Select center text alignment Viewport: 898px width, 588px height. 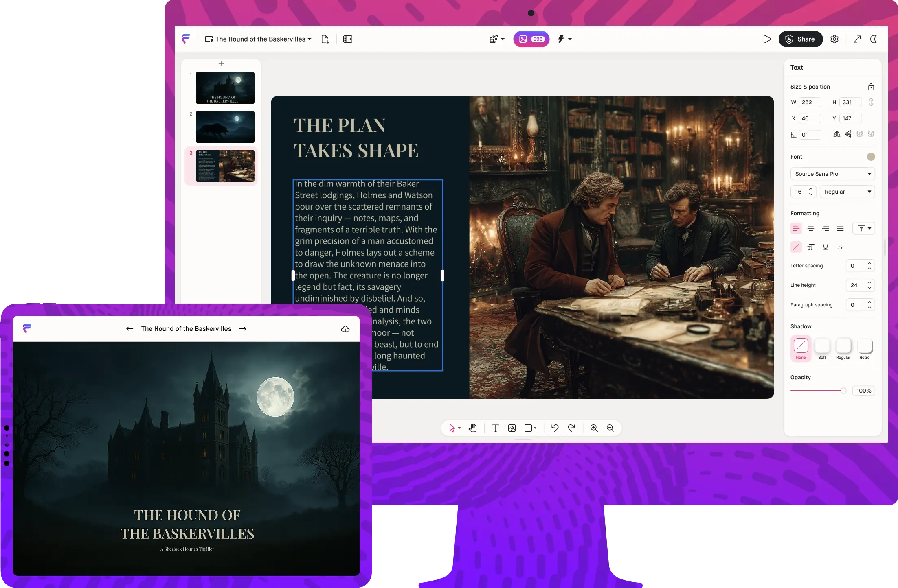tap(810, 228)
